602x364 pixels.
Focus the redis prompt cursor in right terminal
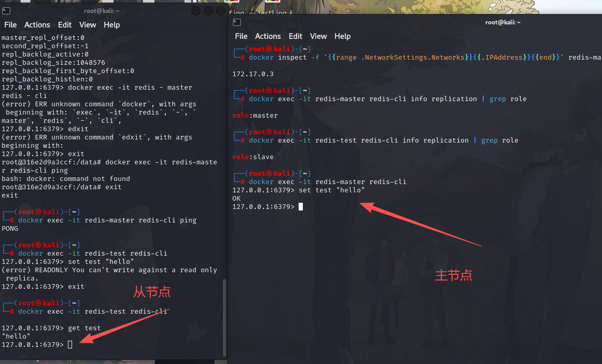click(301, 207)
